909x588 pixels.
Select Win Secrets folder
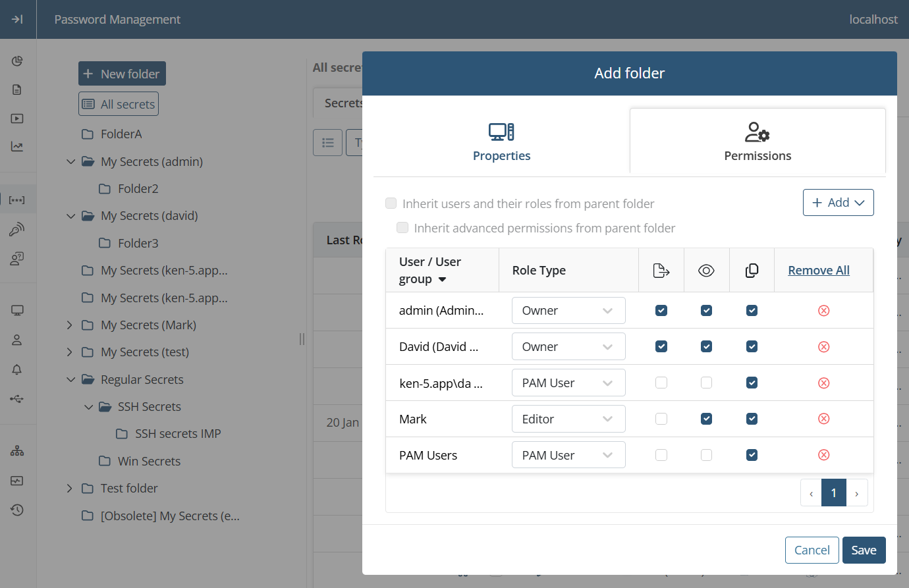[149, 462]
